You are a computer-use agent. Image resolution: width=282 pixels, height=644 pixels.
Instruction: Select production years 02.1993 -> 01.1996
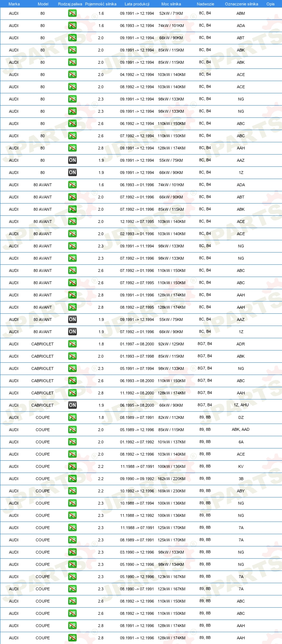[x=137, y=234]
